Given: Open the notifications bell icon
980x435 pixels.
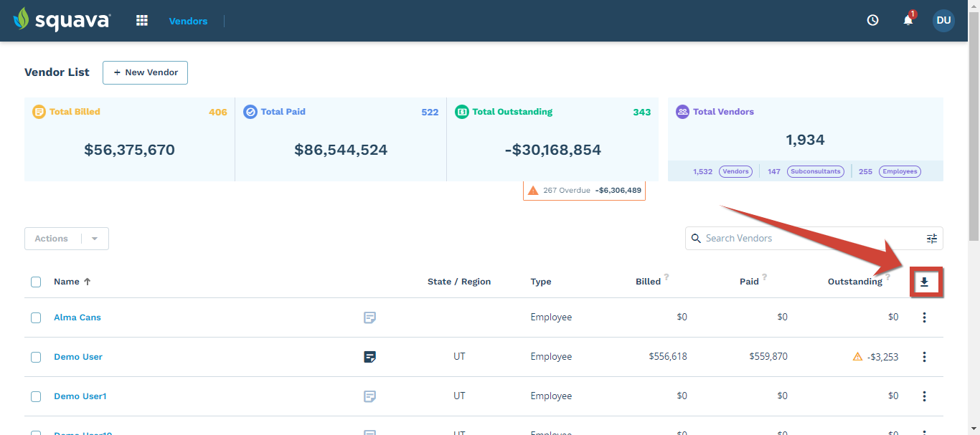Looking at the screenshot, I should tap(908, 20).
